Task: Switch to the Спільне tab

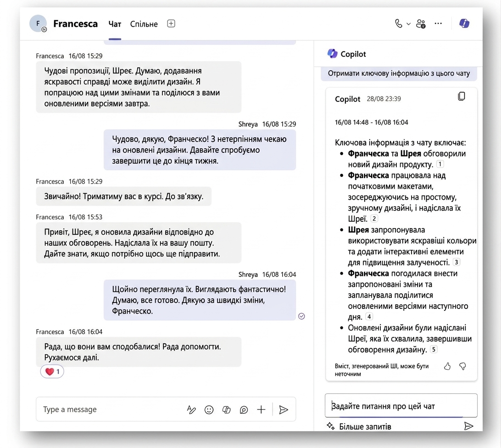Action: [144, 24]
